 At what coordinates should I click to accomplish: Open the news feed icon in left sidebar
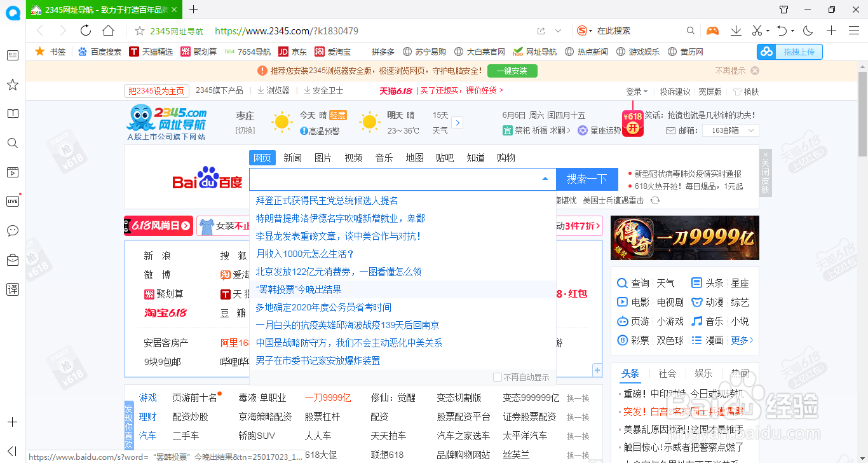(12, 55)
